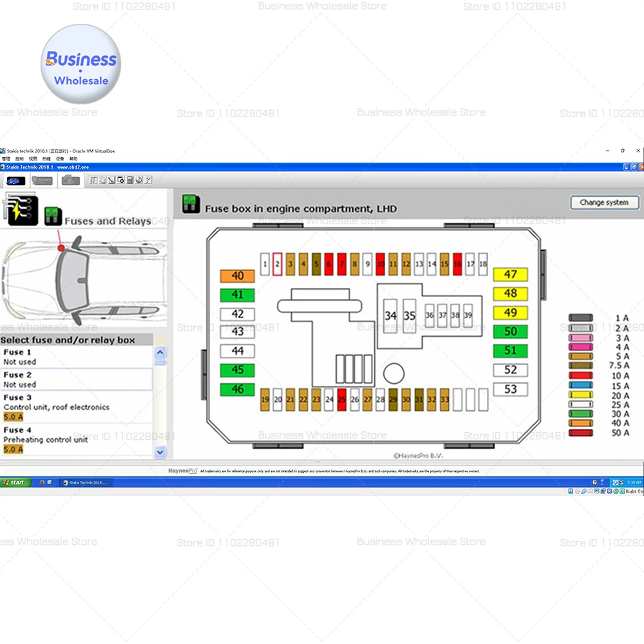The width and height of the screenshot is (644, 644).
Task: Click the dimmed second small toolbar icon
Action: pos(102,180)
